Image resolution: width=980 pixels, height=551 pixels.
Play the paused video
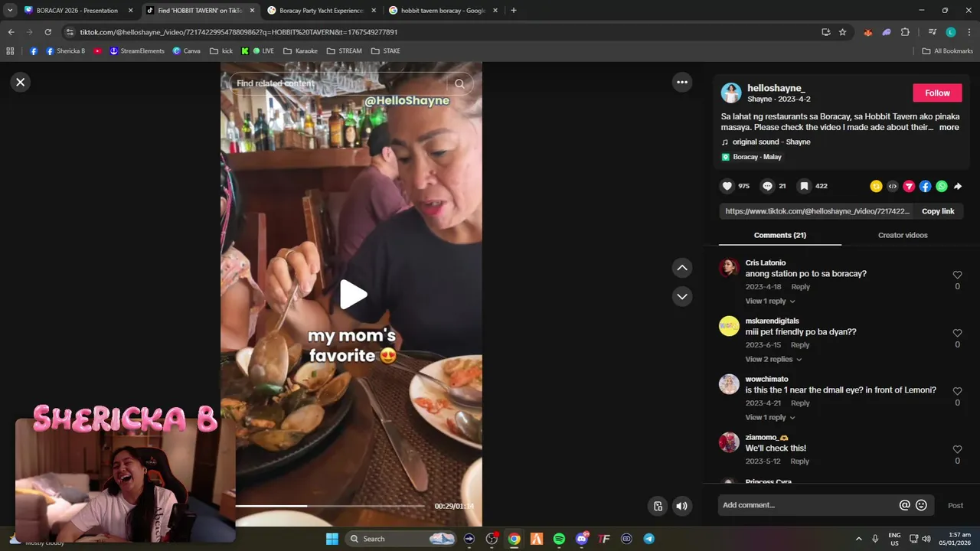(352, 295)
